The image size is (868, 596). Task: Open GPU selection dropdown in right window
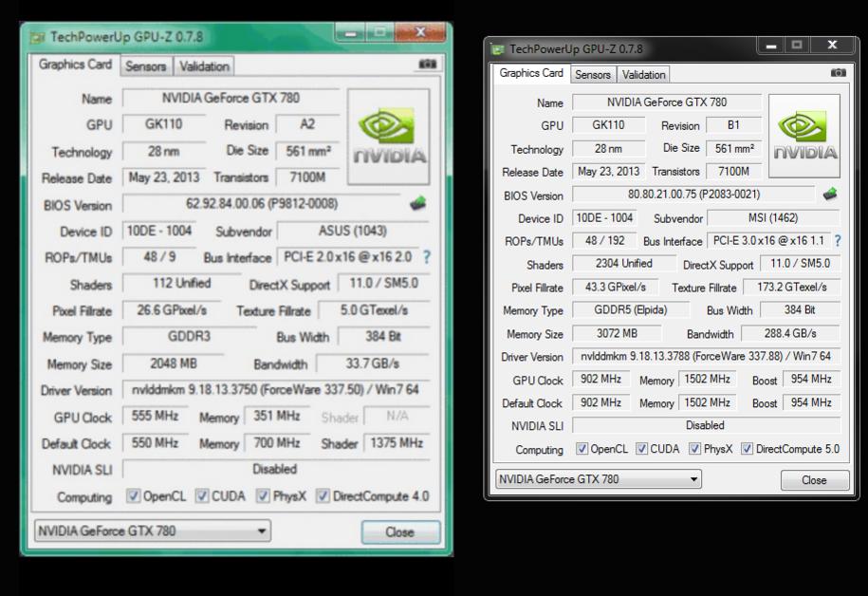(x=599, y=479)
